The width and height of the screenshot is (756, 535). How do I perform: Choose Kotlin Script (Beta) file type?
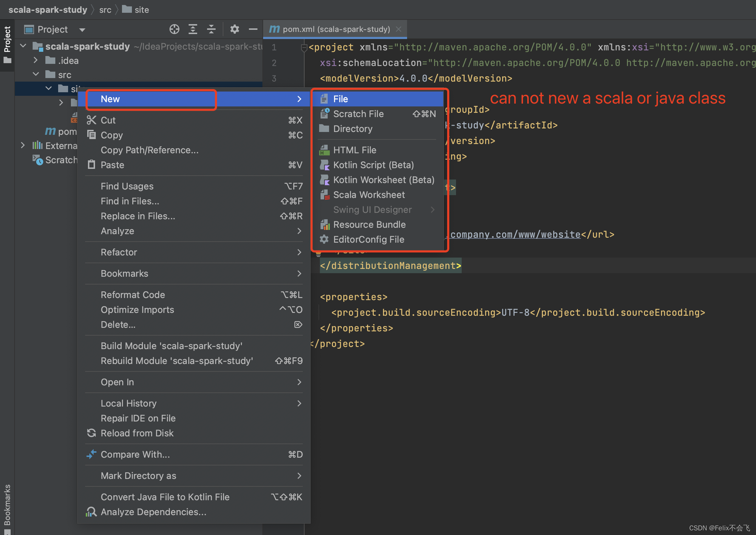373,165
